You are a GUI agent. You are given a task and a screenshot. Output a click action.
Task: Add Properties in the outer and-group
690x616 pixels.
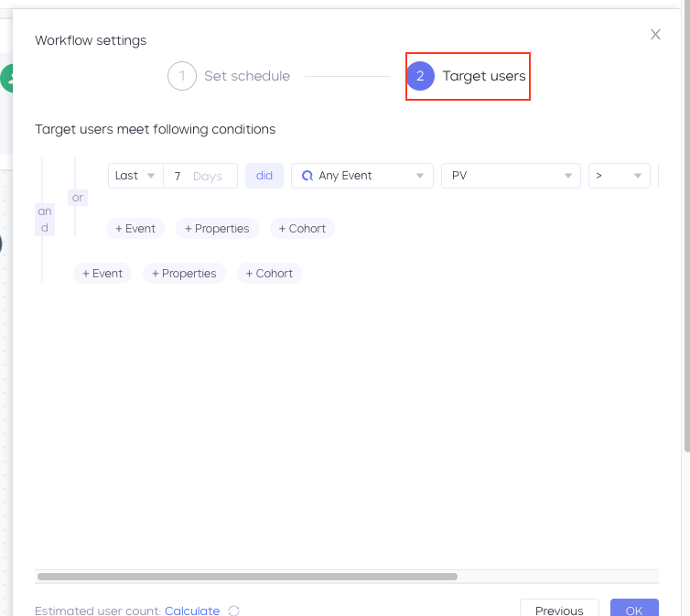point(184,274)
